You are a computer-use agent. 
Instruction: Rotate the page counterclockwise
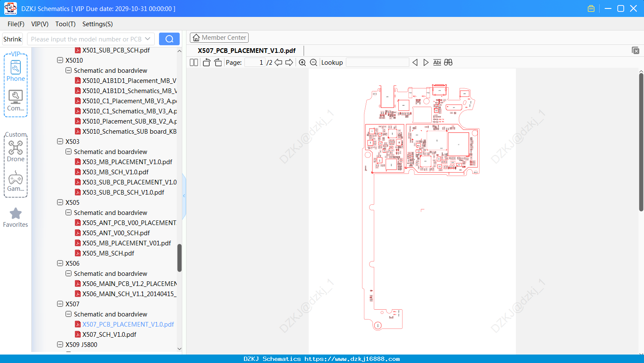point(206,62)
